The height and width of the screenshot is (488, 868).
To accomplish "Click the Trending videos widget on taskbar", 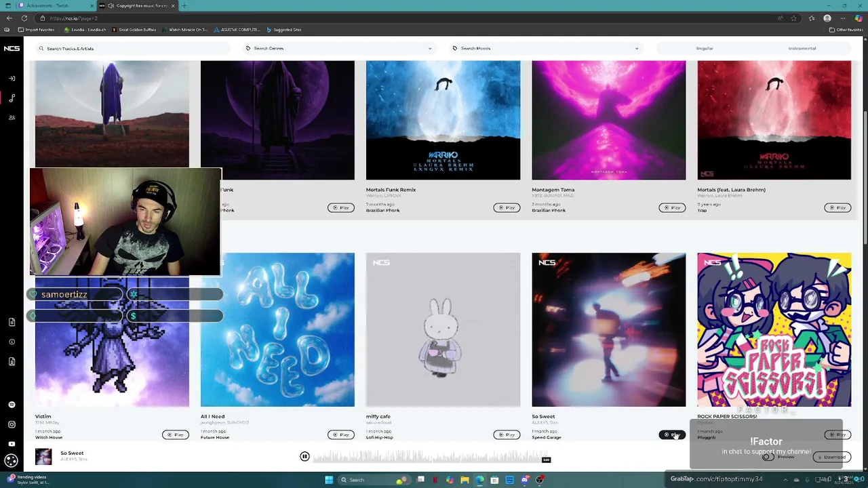I will click(x=28, y=480).
